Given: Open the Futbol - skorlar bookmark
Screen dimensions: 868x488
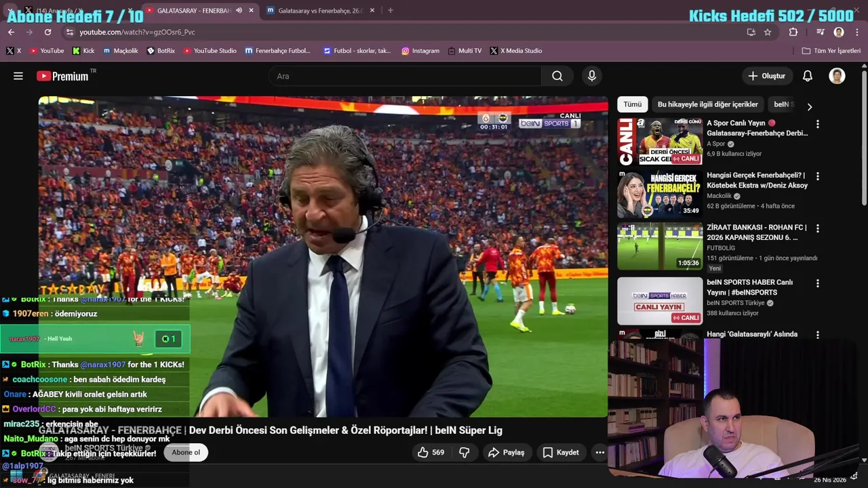Looking at the screenshot, I should coord(357,51).
